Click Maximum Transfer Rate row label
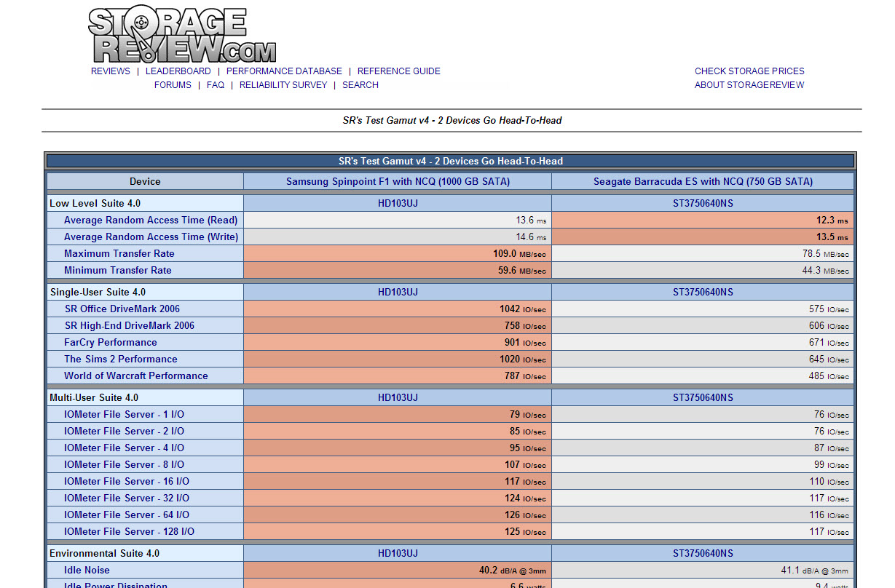The width and height of the screenshot is (895, 588). pyautogui.click(x=119, y=253)
